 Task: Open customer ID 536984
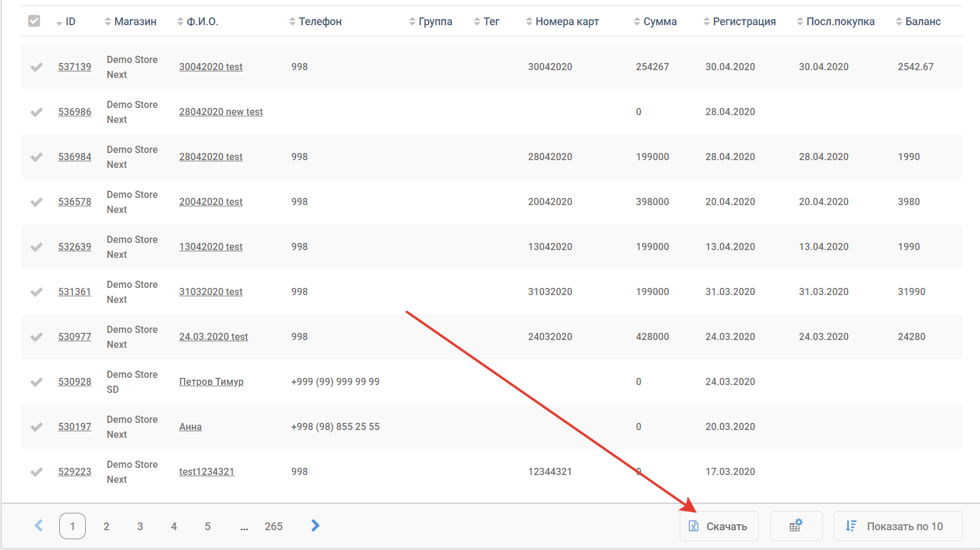tap(75, 157)
